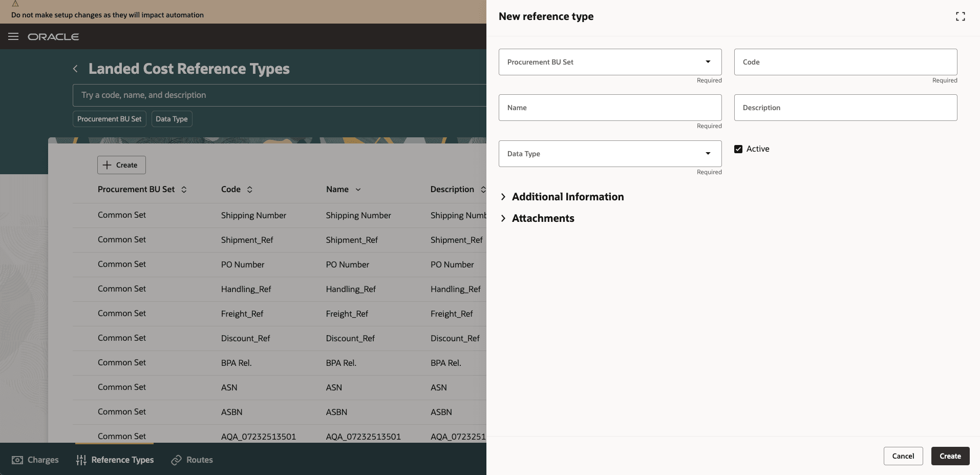Switch to the Routes tab
The image size is (980, 475).
tap(192, 460)
